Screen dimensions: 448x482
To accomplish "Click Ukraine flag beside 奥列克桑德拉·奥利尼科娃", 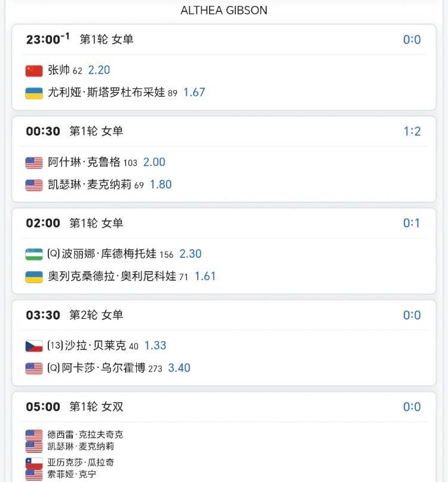I will click(34, 277).
